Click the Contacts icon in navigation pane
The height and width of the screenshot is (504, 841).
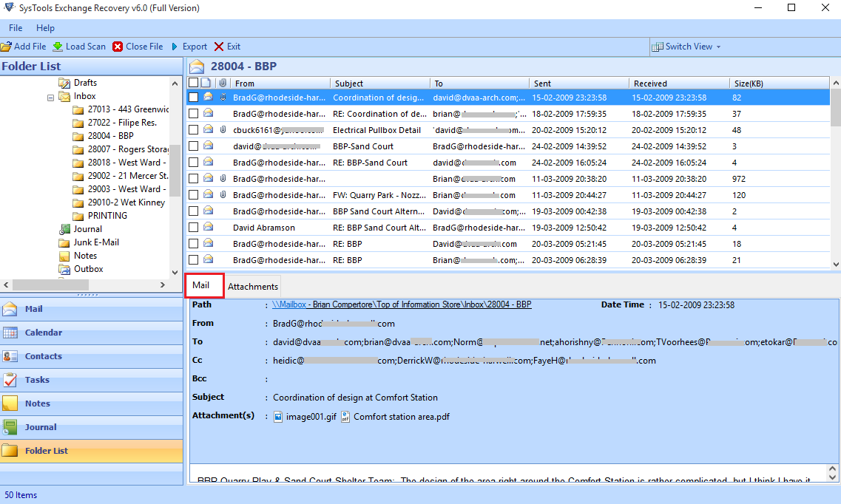pos(10,356)
